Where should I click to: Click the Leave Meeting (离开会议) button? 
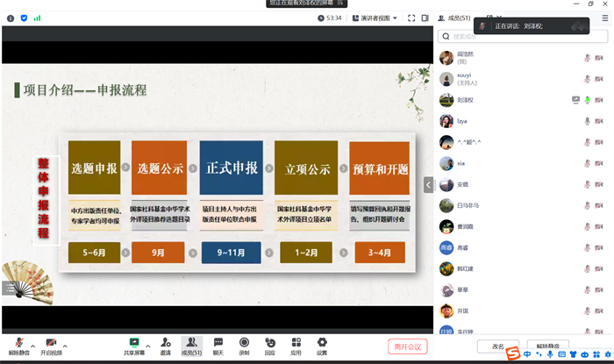pos(408,346)
